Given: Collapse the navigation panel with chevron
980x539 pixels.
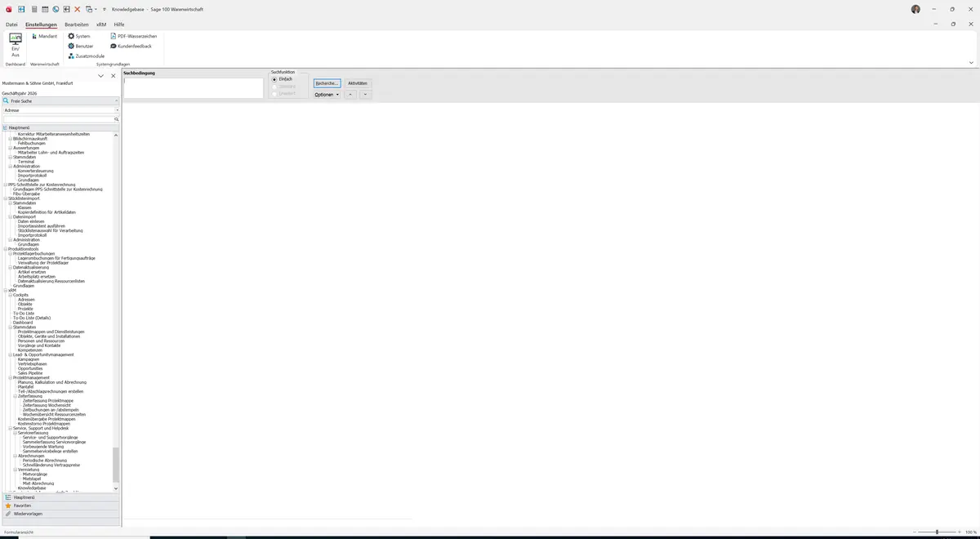Looking at the screenshot, I should pyautogui.click(x=100, y=75).
